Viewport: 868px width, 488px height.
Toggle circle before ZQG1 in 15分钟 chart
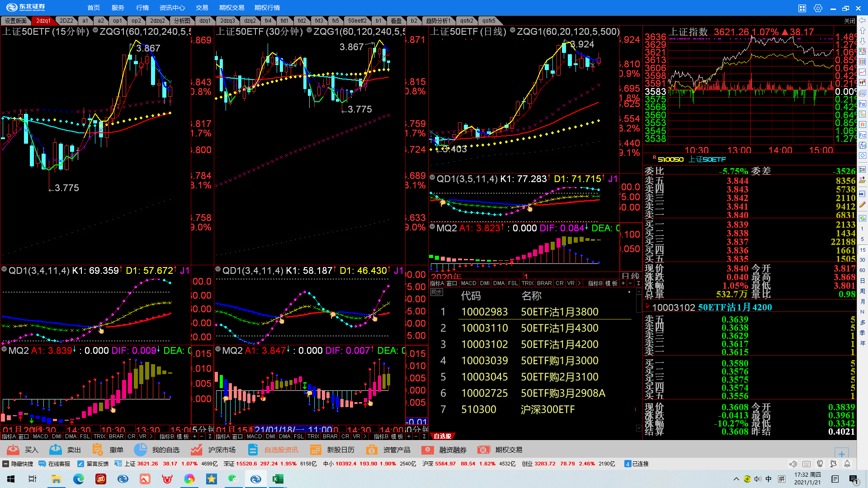[95, 30]
